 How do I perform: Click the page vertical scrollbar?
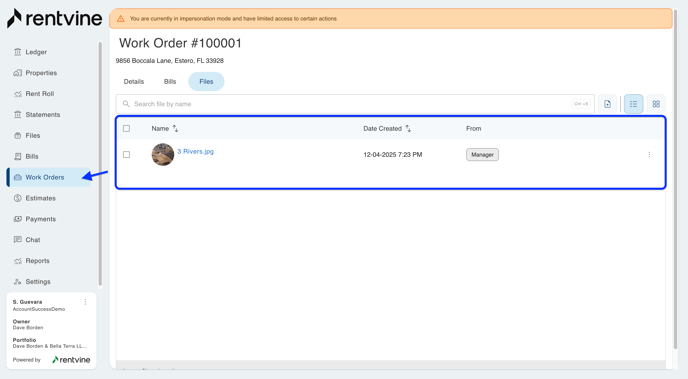pos(676,179)
